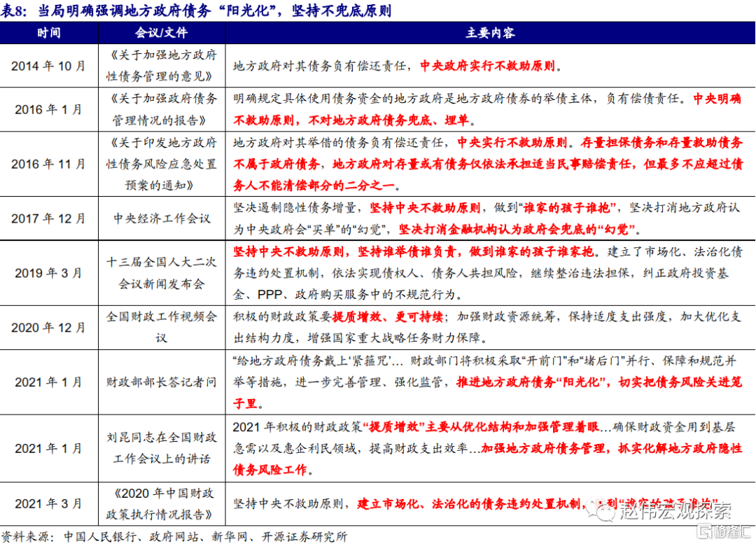756x544 pixels.
Task: Click the '时间' column header
Action: pos(49,33)
